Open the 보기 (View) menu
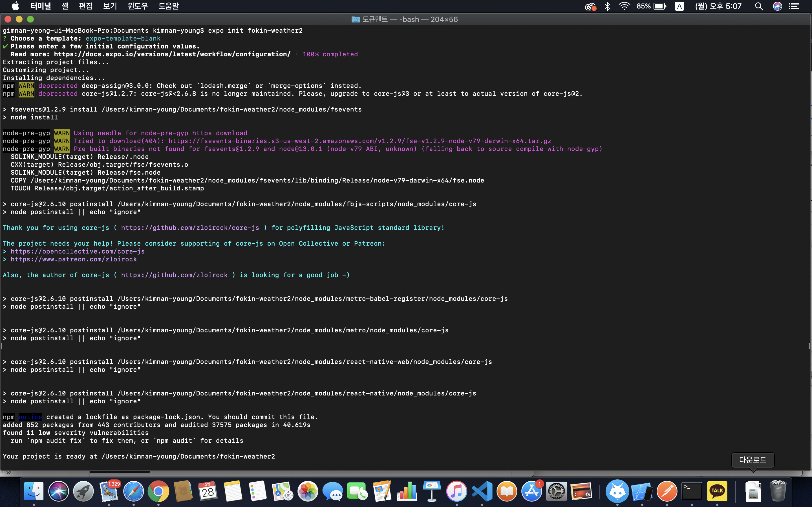812x507 pixels. (x=110, y=6)
